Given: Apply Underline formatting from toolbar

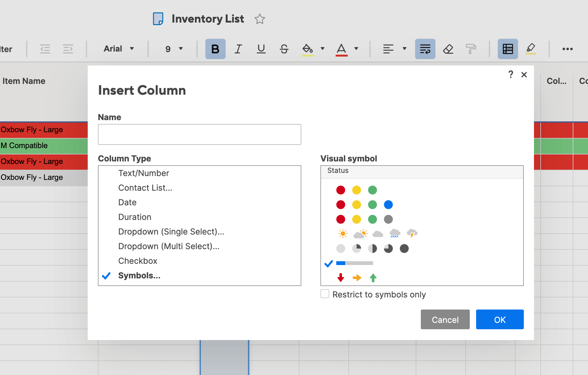Looking at the screenshot, I should [x=261, y=49].
